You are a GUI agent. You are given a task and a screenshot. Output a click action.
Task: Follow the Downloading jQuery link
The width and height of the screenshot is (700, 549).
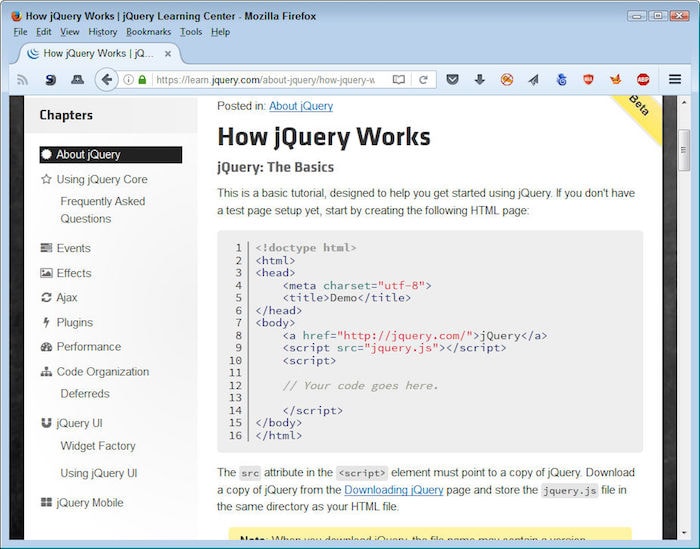point(394,490)
